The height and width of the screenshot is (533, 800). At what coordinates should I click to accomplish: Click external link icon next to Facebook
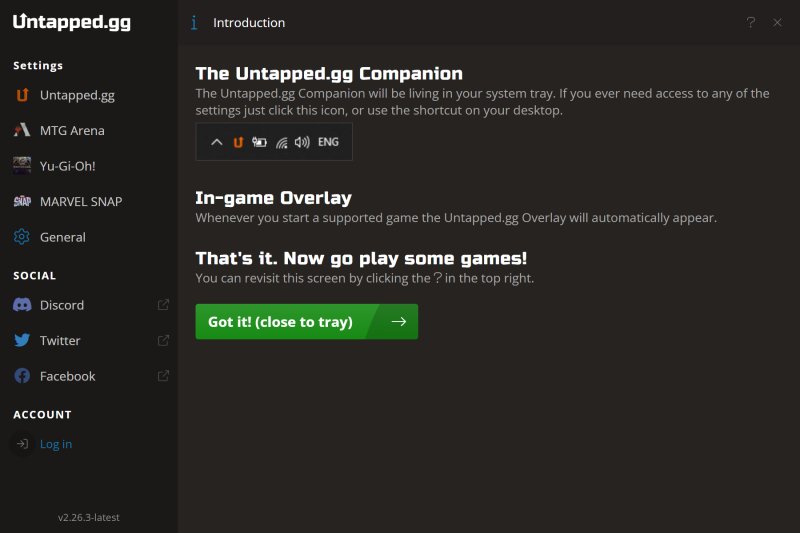(163, 376)
